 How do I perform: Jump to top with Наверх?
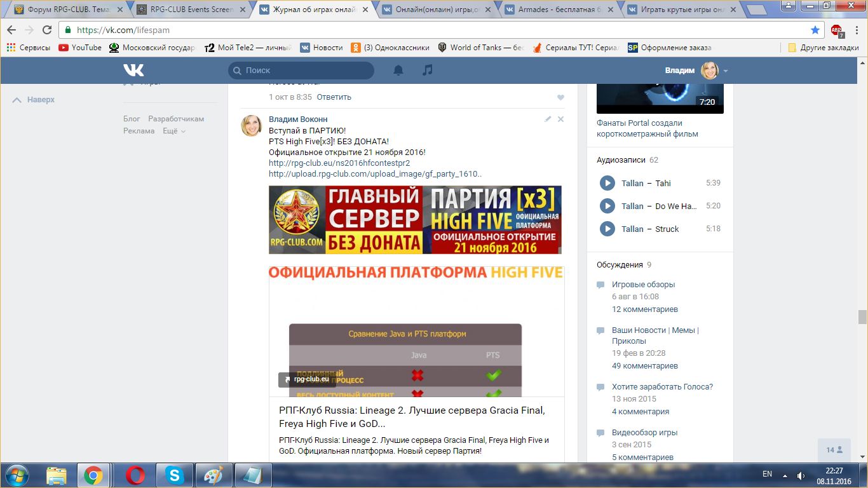point(34,100)
